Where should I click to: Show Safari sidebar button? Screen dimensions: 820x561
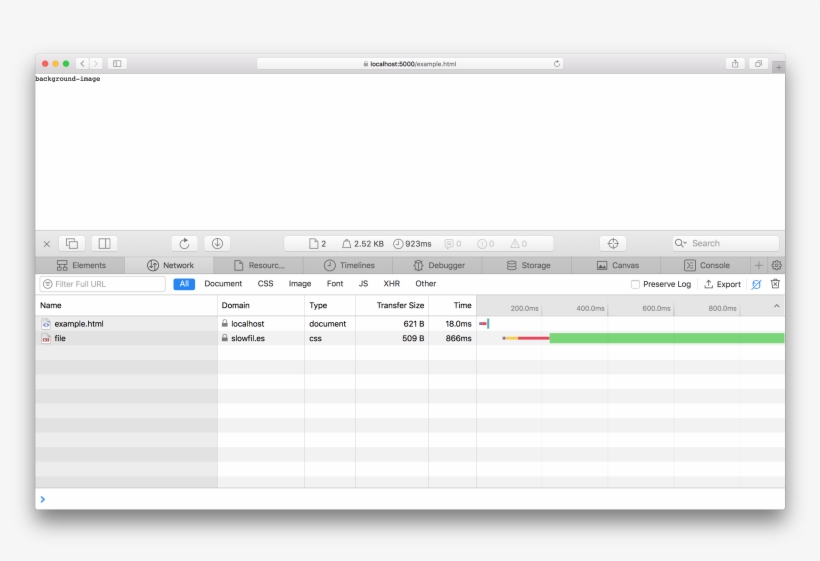click(117, 64)
